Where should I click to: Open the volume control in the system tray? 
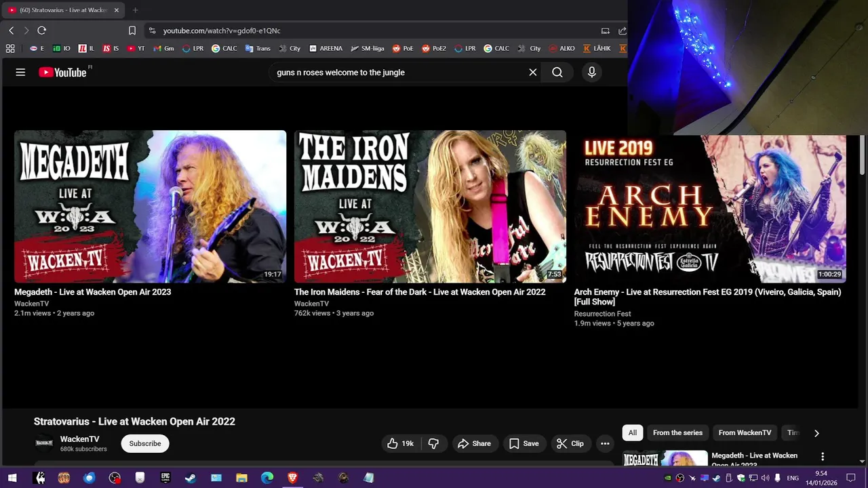click(766, 478)
